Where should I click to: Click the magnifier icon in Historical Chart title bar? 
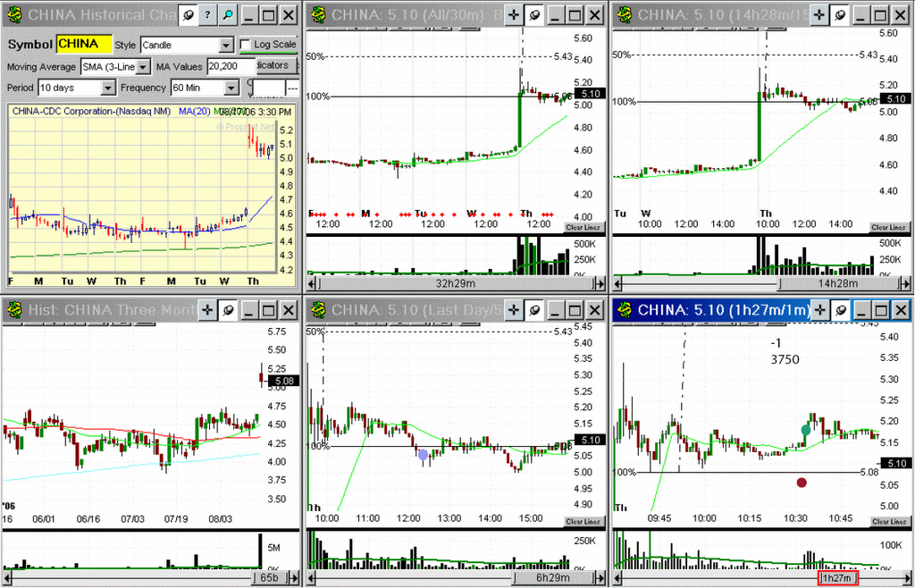227,15
